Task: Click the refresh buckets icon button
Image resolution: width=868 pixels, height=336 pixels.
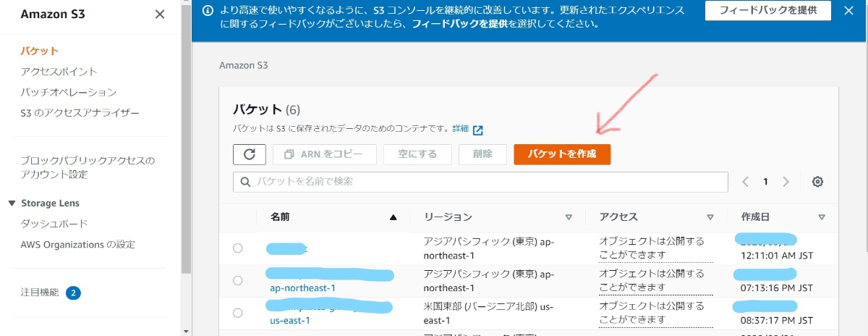Action: click(x=250, y=154)
